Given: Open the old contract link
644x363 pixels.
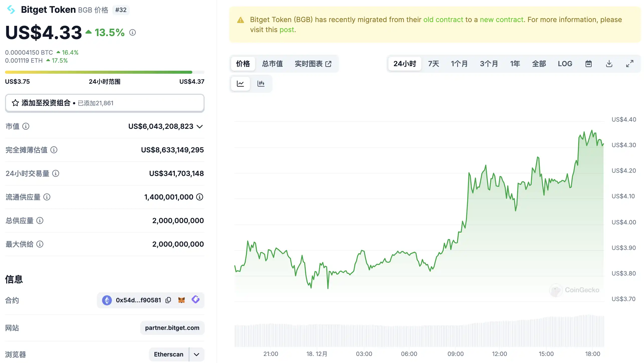Looking at the screenshot, I should point(443,20).
